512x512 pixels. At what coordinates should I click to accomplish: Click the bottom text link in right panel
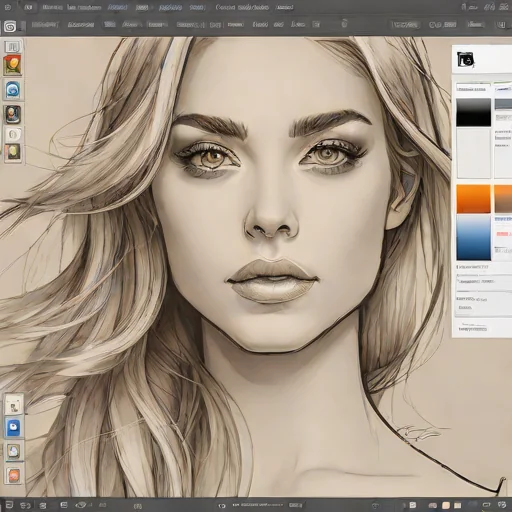click(x=473, y=329)
